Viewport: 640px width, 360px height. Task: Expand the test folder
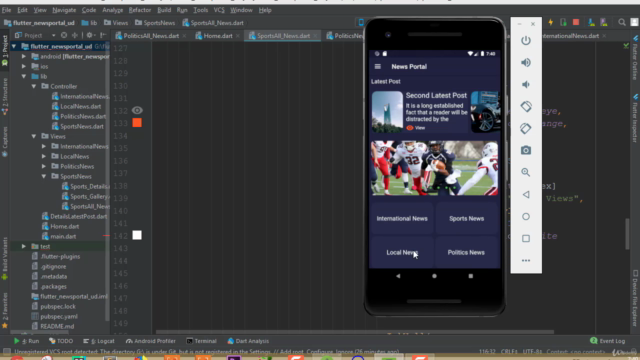click(x=24, y=246)
